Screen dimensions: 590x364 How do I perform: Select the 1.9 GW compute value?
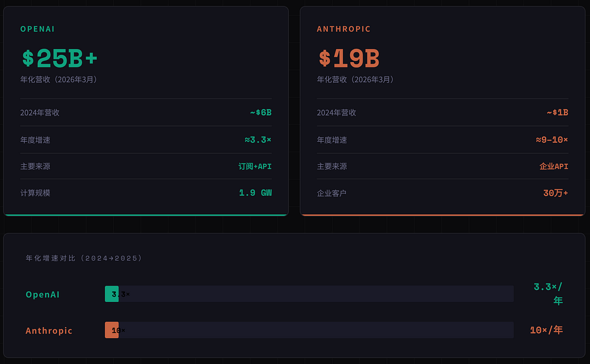[x=255, y=193]
